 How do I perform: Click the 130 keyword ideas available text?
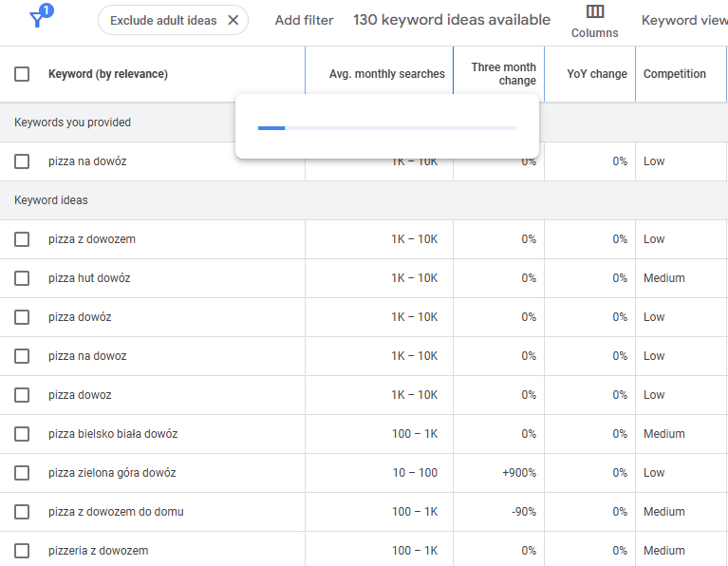pyautogui.click(x=451, y=20)
